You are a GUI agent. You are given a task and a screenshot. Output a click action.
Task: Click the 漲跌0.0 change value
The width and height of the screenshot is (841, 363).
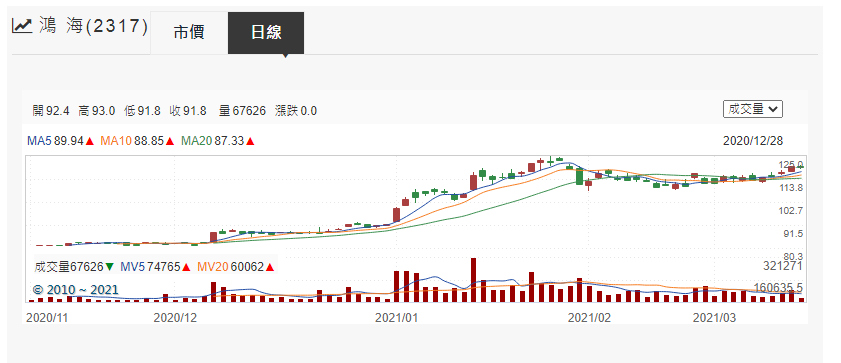296,111
